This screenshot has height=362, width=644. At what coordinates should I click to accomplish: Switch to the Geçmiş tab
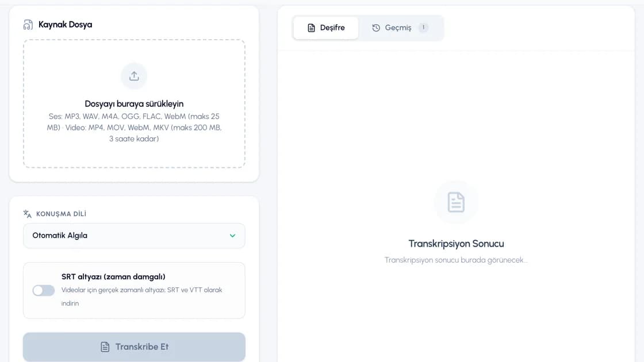pyautogui.click(x=400, y=28)
